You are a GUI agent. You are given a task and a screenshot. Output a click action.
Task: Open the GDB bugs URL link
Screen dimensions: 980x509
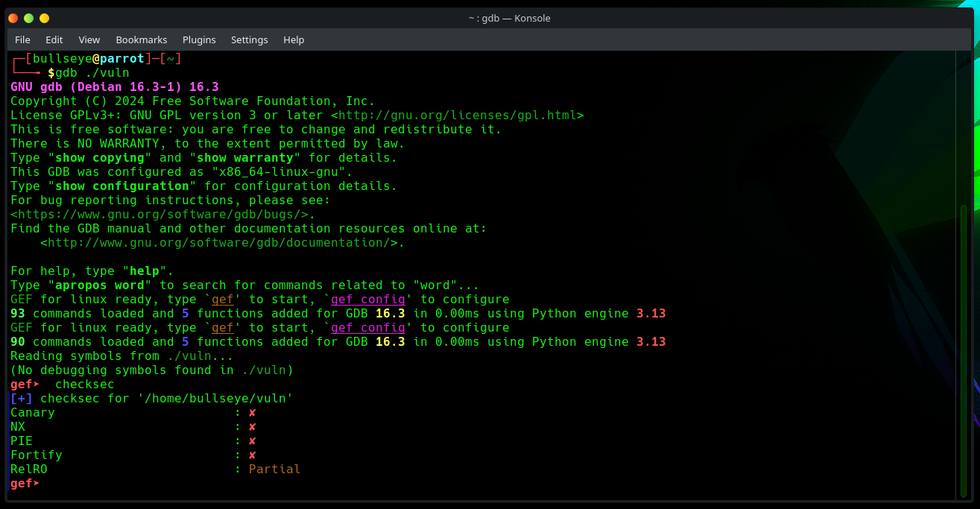[159, 215]
